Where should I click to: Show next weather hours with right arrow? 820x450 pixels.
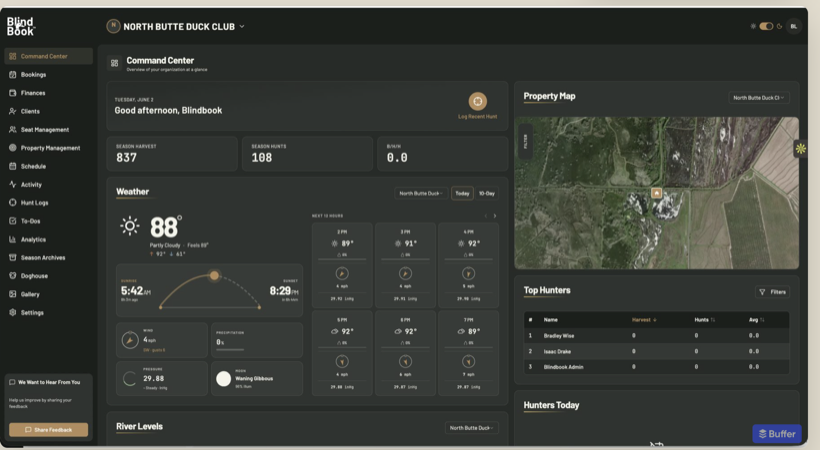point(495,216)
